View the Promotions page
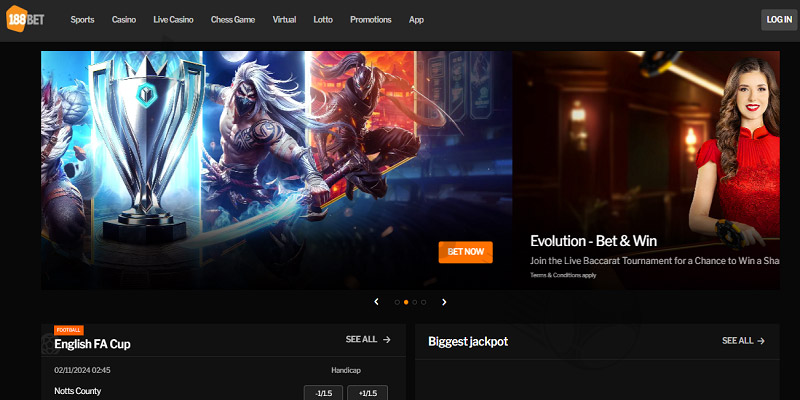Image resolution: width=800 pixels, height=400 pixels. tap(370, 20)
